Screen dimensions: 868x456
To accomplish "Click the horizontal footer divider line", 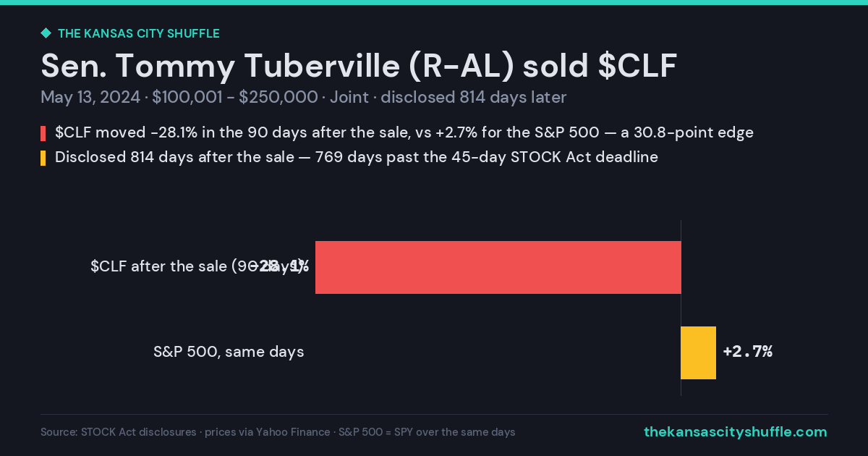I will pyautogui.click(x=434, y=414).
